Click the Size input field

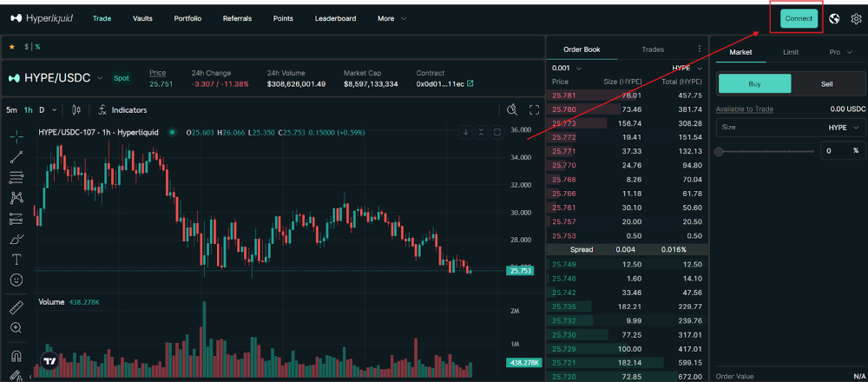tap(791, 128)
